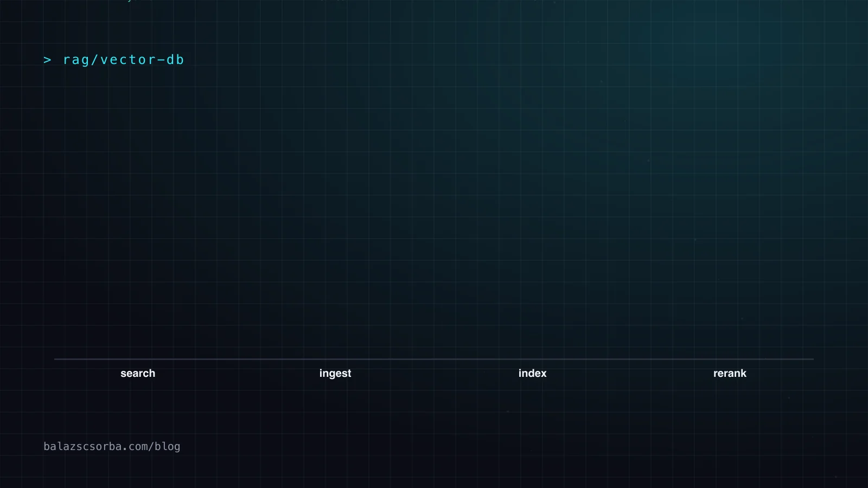Open the "index" label
The height and width of the screenshot is (488, 868).
click(x=532, y=373)
